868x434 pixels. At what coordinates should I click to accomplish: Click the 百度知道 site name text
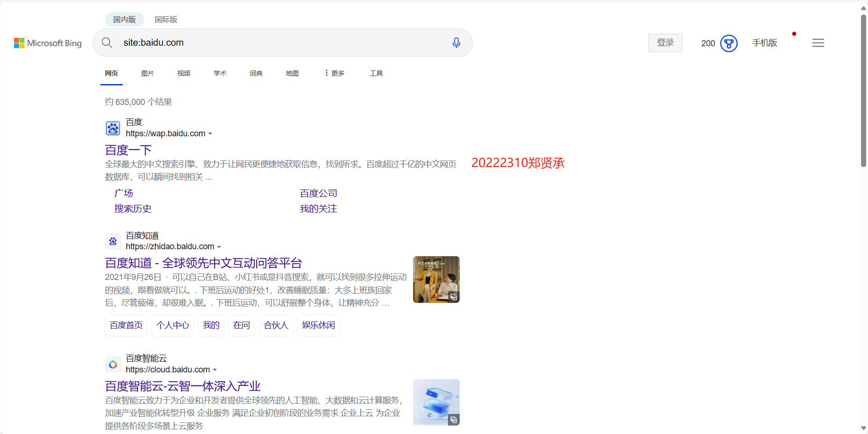(x=142, y=236)
